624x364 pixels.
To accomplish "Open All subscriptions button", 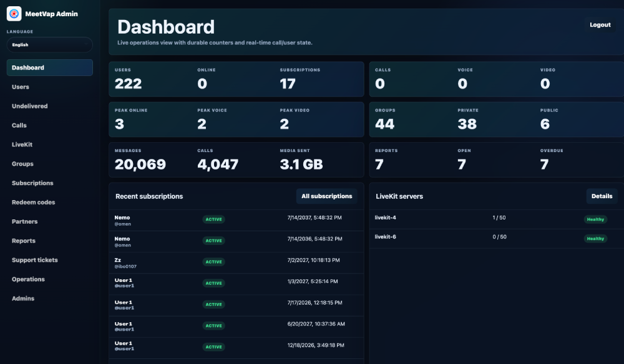I will click(x=327, y=196).
